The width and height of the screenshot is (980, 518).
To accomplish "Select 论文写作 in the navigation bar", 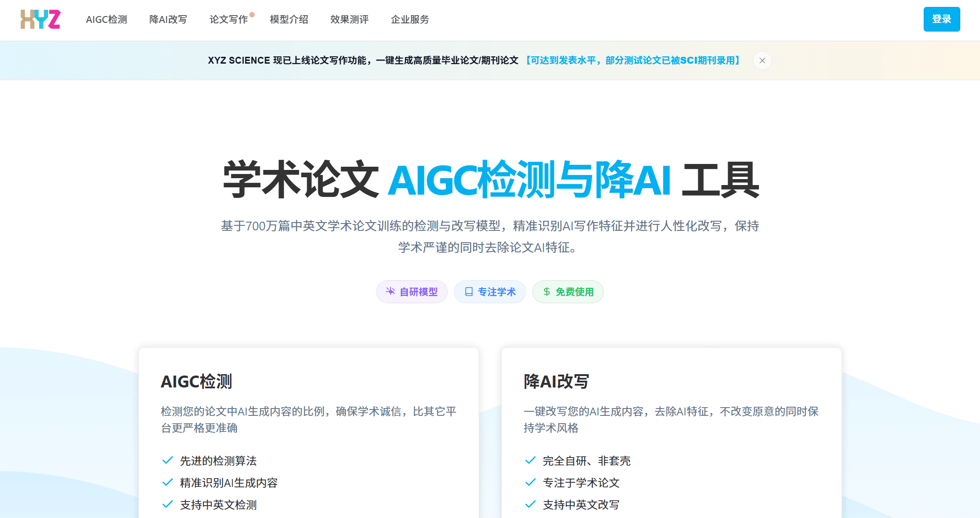I will tap(229, 19).
